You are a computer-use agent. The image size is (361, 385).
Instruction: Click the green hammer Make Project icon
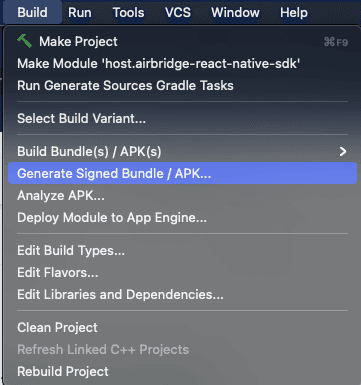pos(24,41)
